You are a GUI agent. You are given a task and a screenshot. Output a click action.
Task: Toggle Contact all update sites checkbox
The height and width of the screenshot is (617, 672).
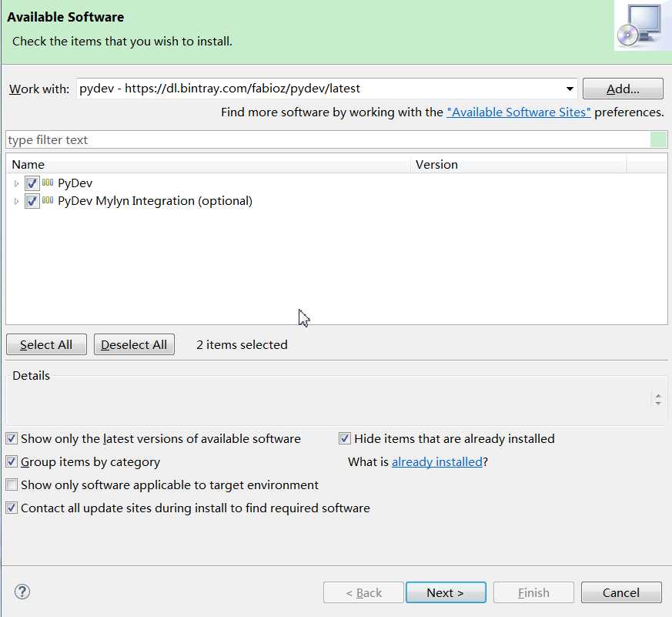coord(12,508)
